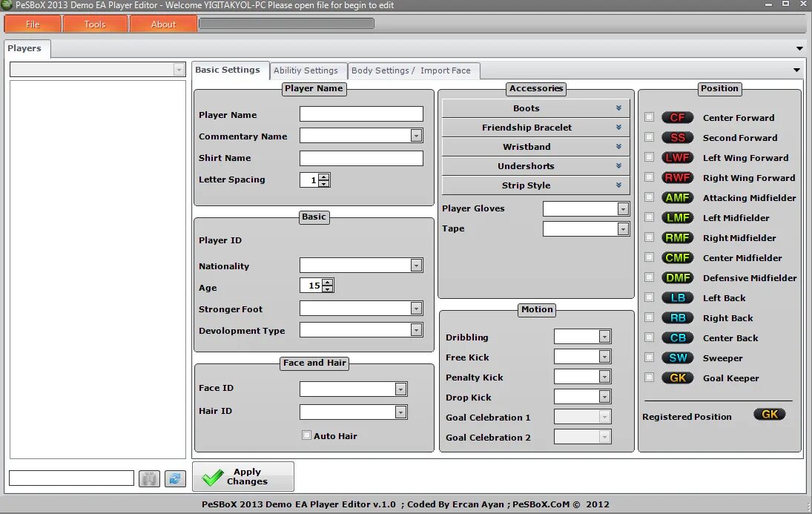Check the Left Midfielder box
This screenshot has height=514, width=812.
pos(650,217)
